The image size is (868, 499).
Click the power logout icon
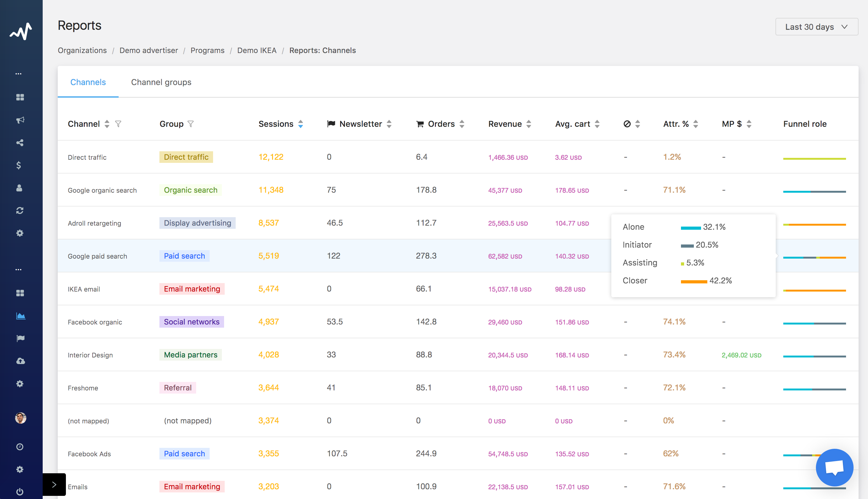(20, 491)
